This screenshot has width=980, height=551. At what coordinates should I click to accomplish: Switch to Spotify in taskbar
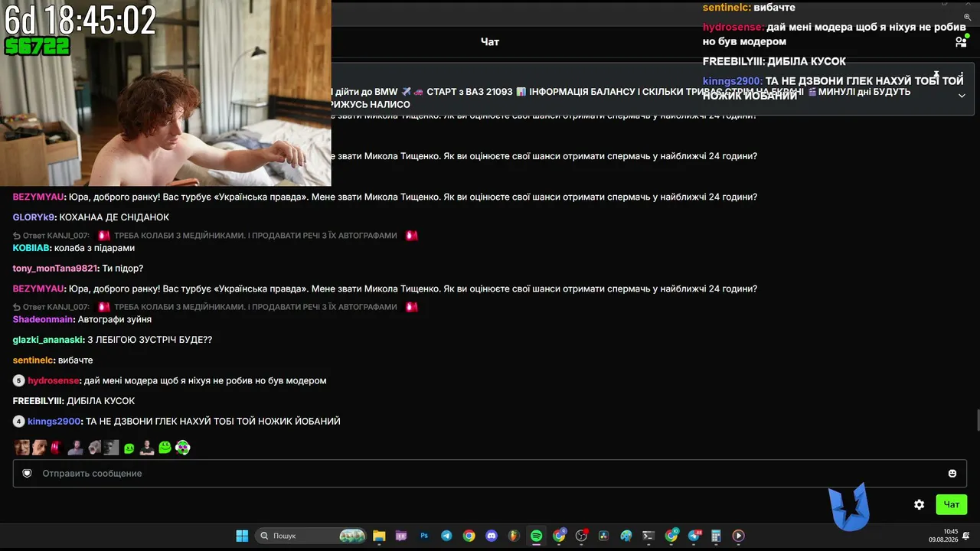click(x=537, y=536)
